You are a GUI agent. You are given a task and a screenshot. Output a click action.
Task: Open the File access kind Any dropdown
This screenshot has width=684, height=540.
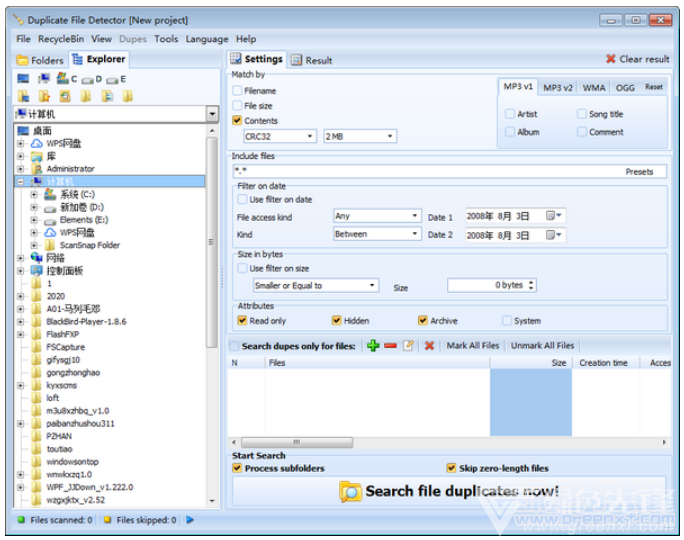[377, 216]
